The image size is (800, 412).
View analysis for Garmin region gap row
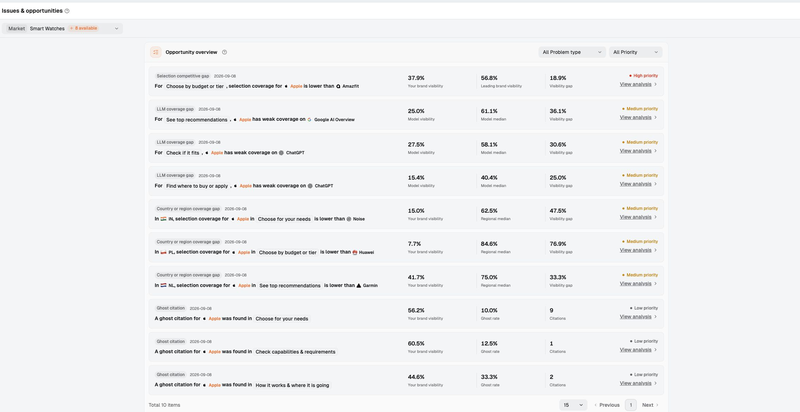point(638,284)
